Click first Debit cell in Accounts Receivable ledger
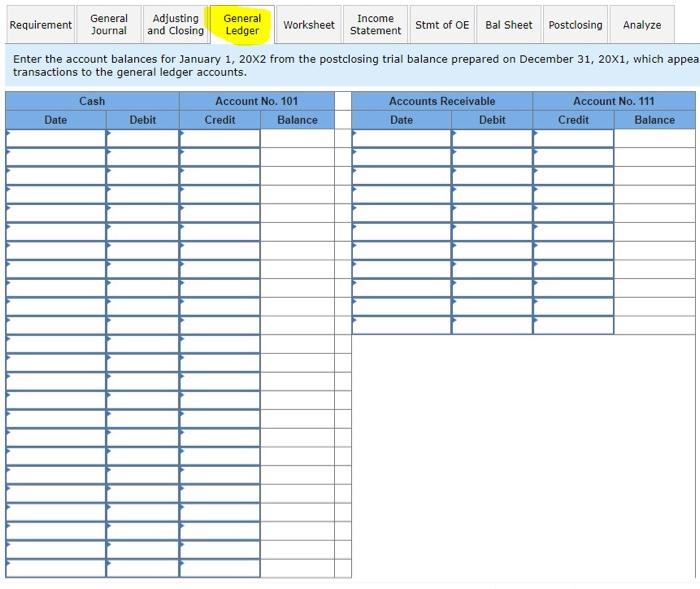This screenshot has height=589, width=700. click(x=492, y=138)
